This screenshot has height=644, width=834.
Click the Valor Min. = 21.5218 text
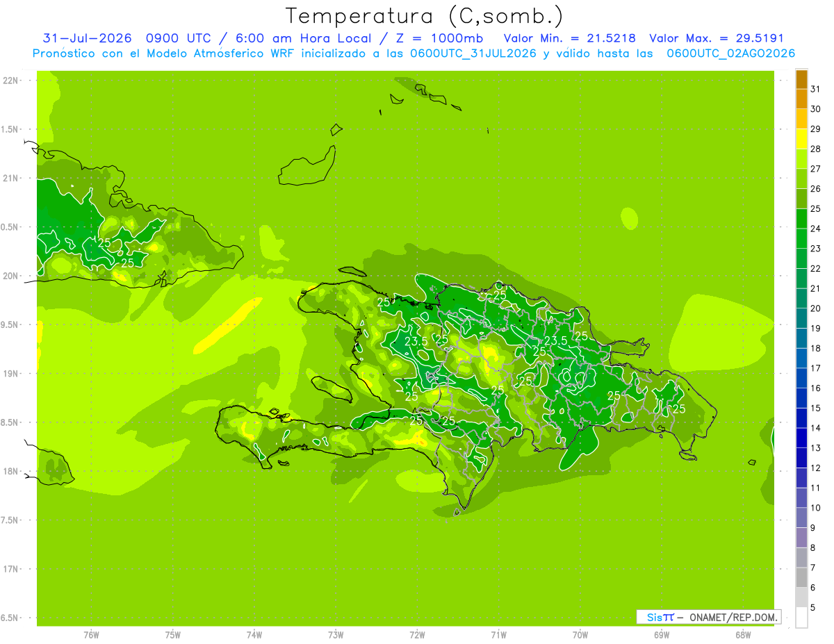[571, 38]
